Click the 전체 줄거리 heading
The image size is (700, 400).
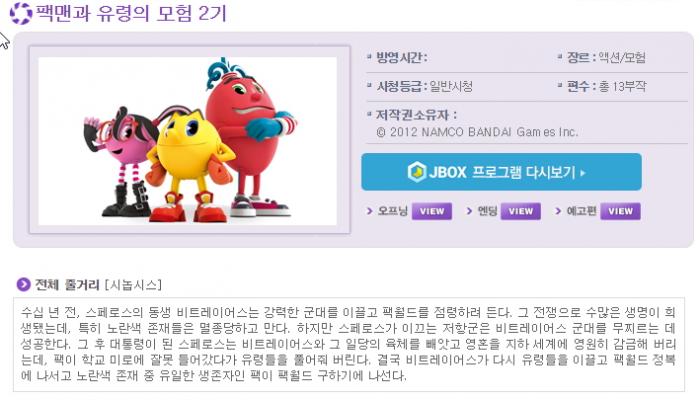point(67,285)
